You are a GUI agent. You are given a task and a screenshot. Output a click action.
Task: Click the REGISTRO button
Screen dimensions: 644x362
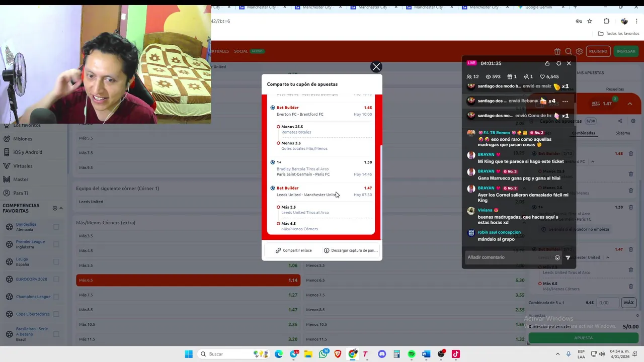click(598, 51)
